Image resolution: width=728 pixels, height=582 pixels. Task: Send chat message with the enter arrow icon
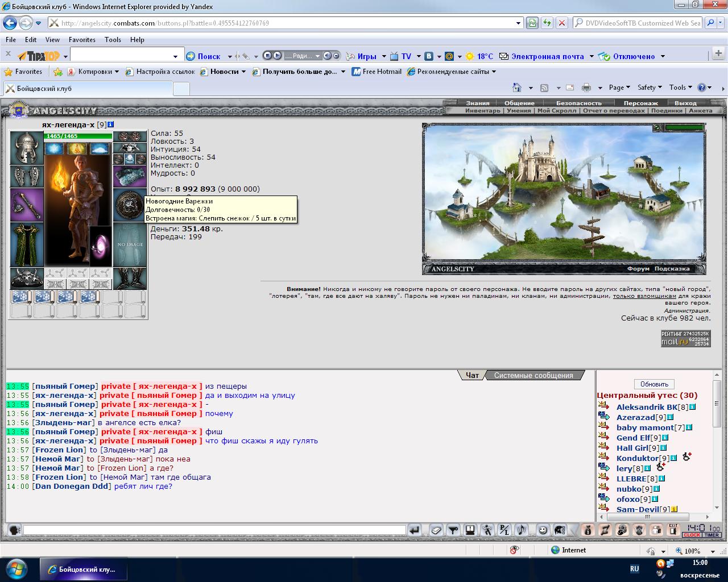tap(415, 530)
